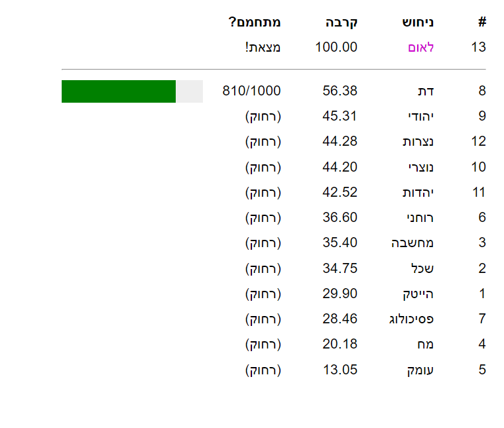The image size is (504, 428).
Task: Click the green 810/1000 progress bar
Action: tap(132, 91)
